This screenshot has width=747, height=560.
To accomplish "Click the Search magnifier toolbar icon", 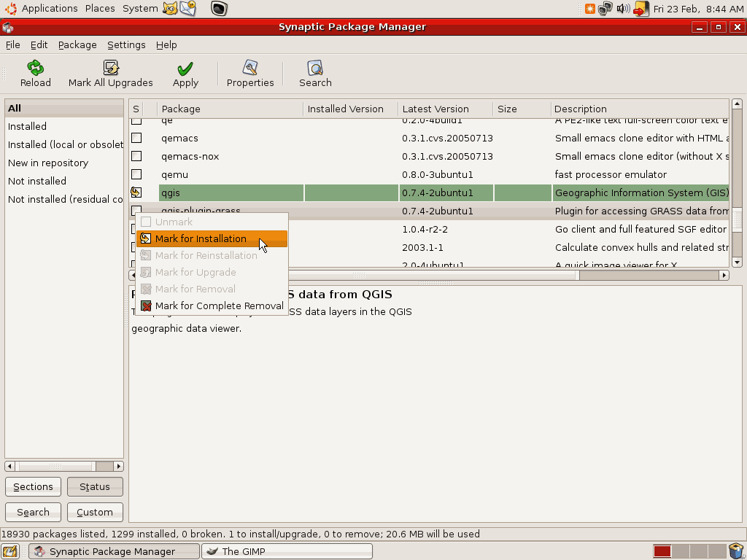I will point(315,68).
